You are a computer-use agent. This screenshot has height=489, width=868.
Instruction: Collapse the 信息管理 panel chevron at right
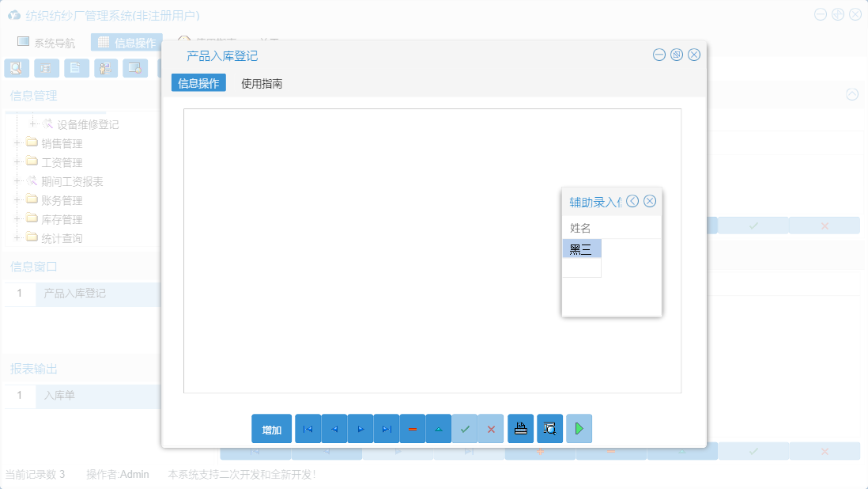click(852, 94)
